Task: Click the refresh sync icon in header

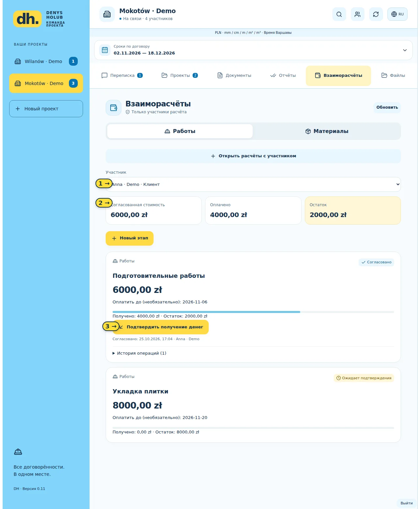Action: click(x=376, y=14)
